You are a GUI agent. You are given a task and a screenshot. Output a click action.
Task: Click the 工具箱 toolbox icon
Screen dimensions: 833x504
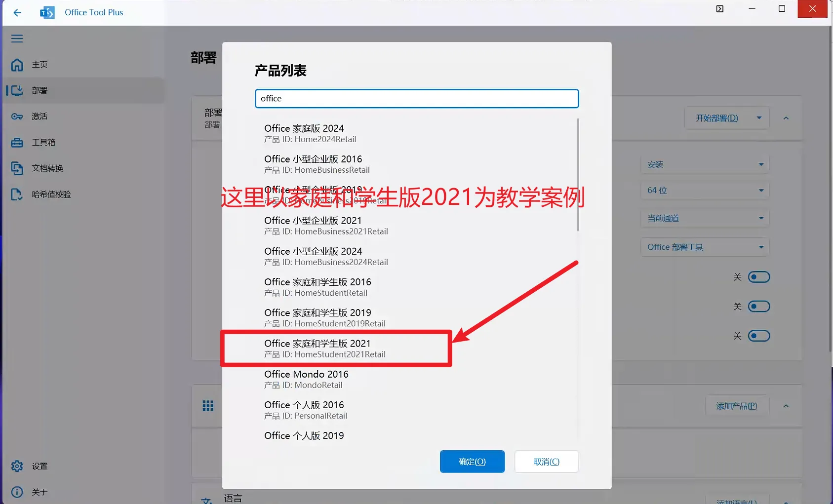(x=17, y=143)
